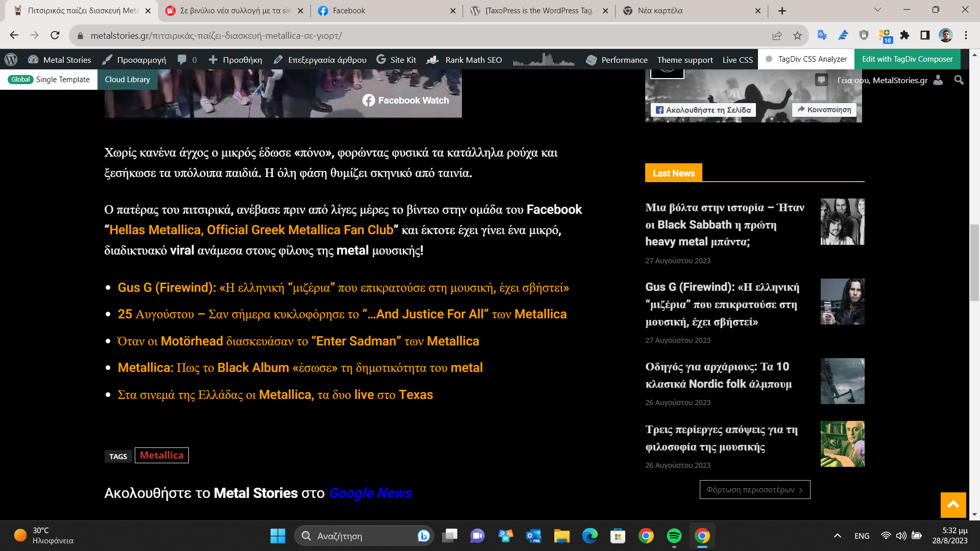Viewport: 980px width, 551px height.
Task: Open Live CSS editor
Action: coord(738,60)
